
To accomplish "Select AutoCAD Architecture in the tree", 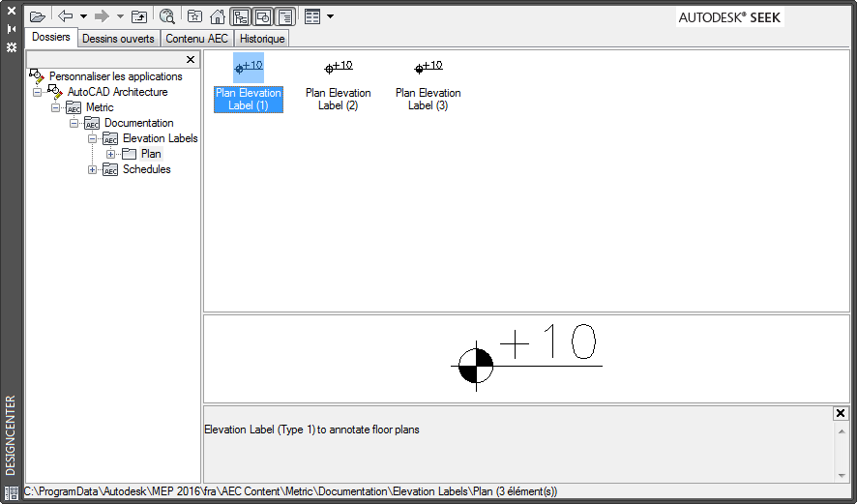I will [x=117, y=92].
